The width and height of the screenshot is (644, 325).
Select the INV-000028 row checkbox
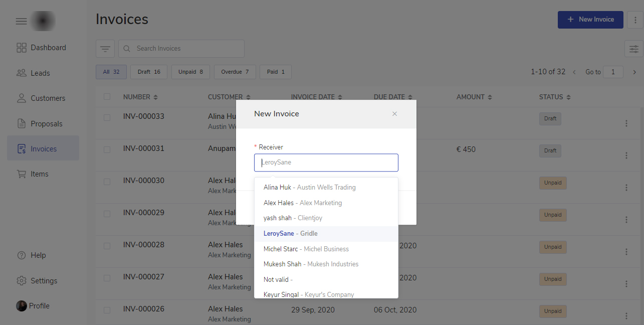[107, 246]
